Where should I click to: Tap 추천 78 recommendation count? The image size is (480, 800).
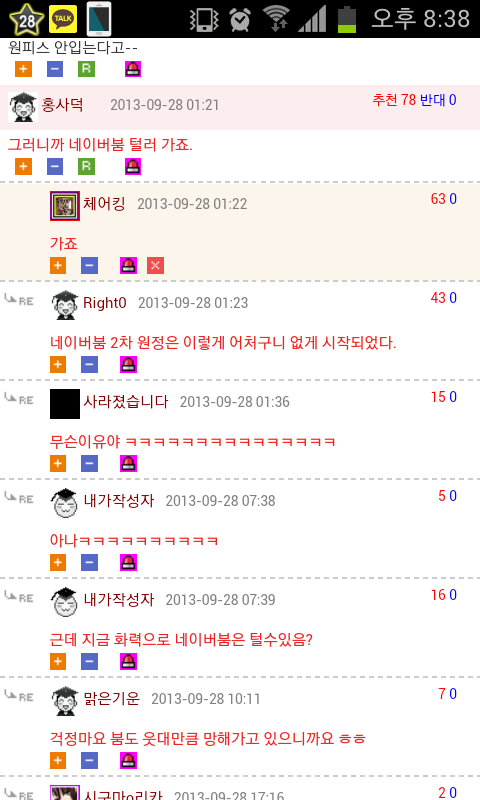[394, 99]
